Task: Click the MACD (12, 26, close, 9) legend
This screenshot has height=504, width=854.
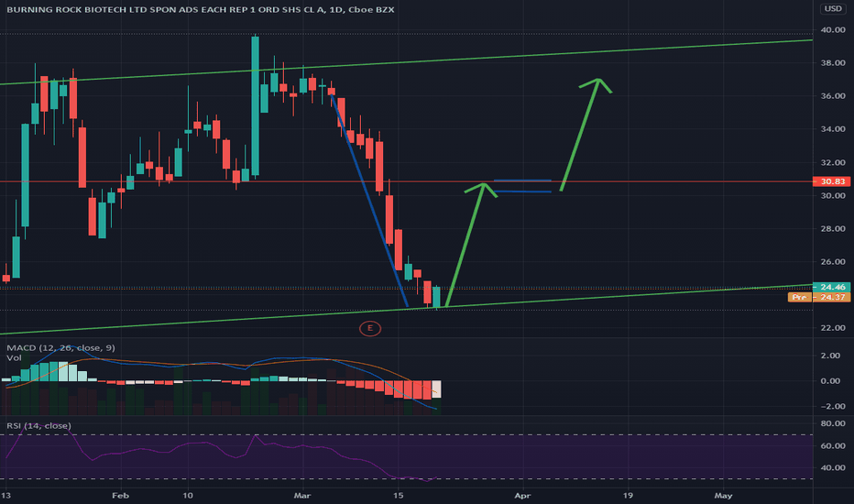Action: click(60, 347)
